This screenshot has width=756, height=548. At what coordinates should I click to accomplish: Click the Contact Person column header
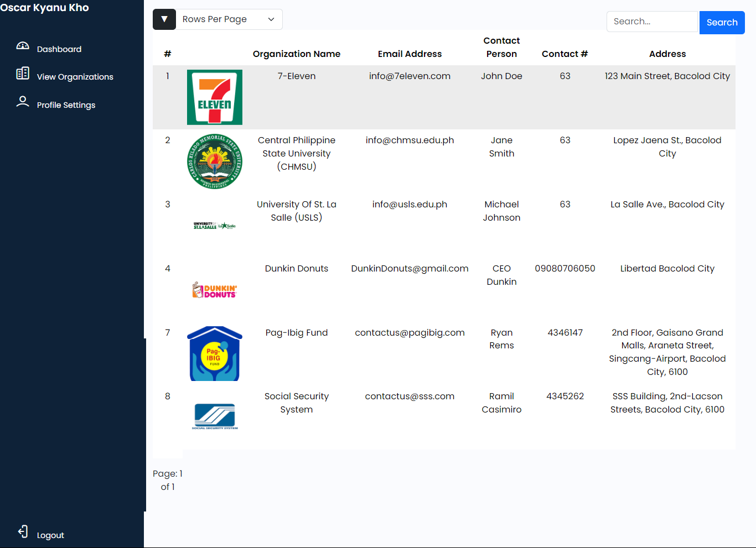501,47
